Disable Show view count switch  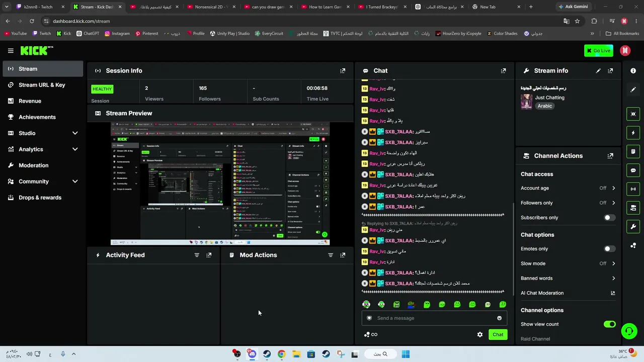pyautogui.click(x=609, y=324)
